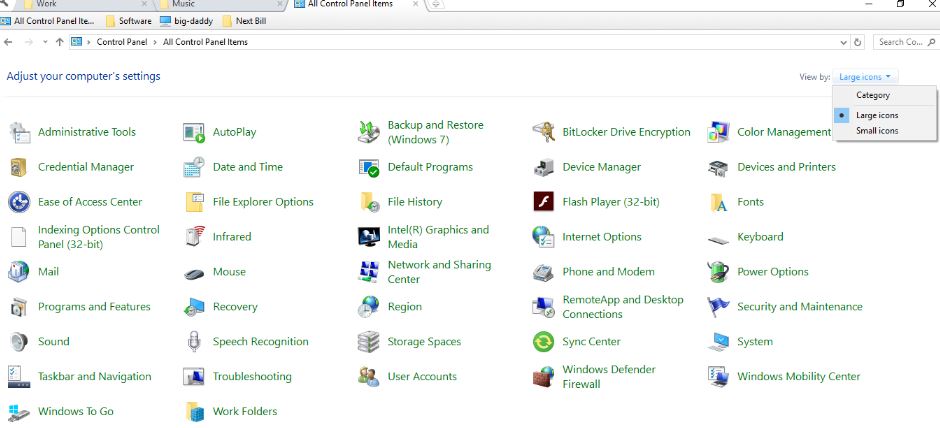Click the All Control Panel Items breadcrumb
The height and width of the screenshot is (428, 940).
coord(205,42)
